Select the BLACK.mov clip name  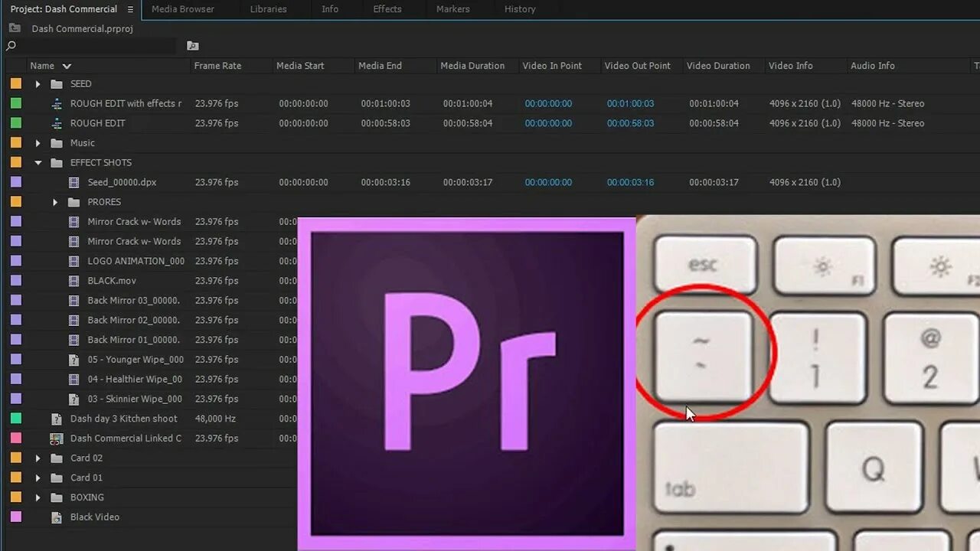(112, 281)
